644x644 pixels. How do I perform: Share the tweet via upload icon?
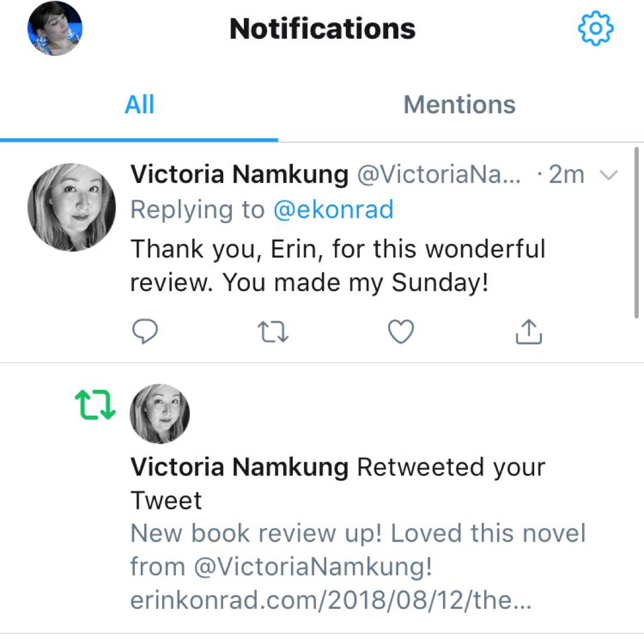coord(528,332)
